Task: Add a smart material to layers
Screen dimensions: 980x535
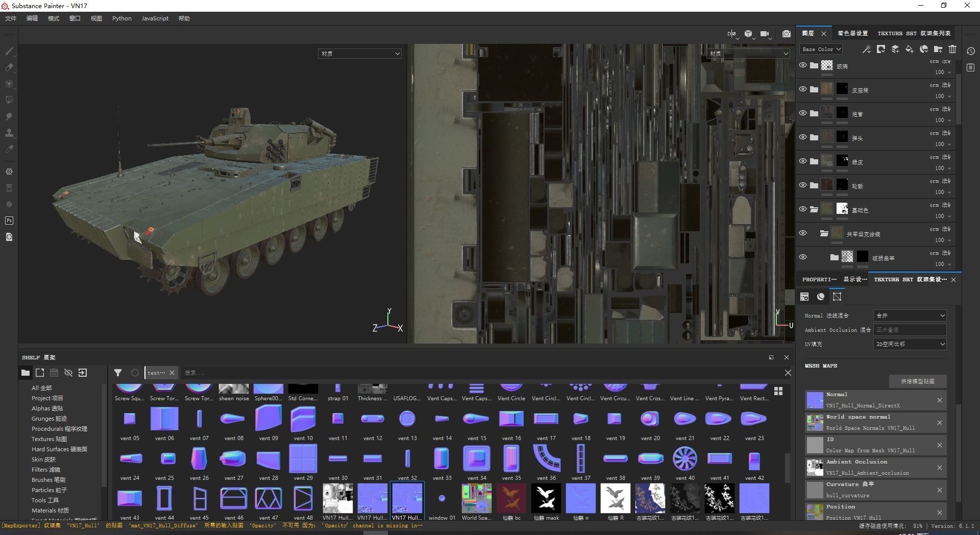Action: point(924,49)
